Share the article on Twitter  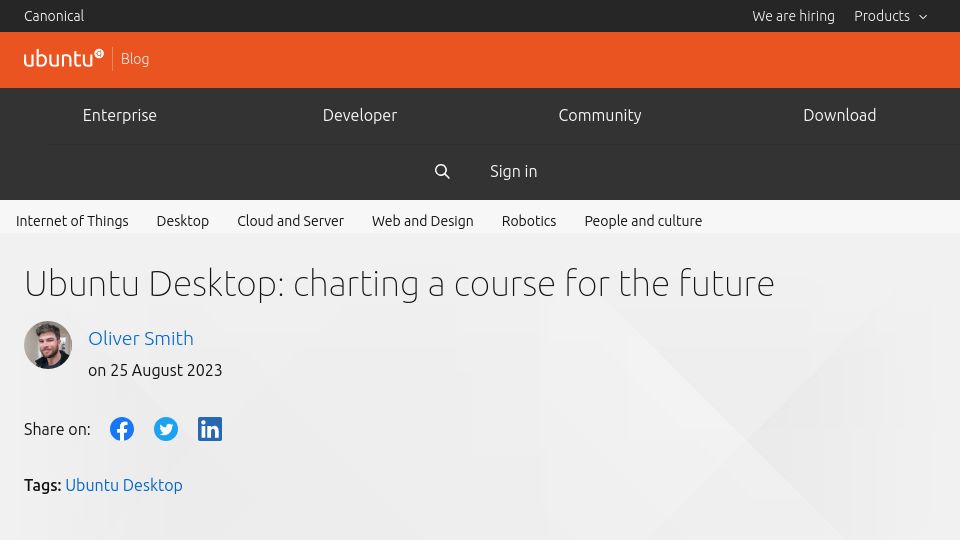pos(166,429)
